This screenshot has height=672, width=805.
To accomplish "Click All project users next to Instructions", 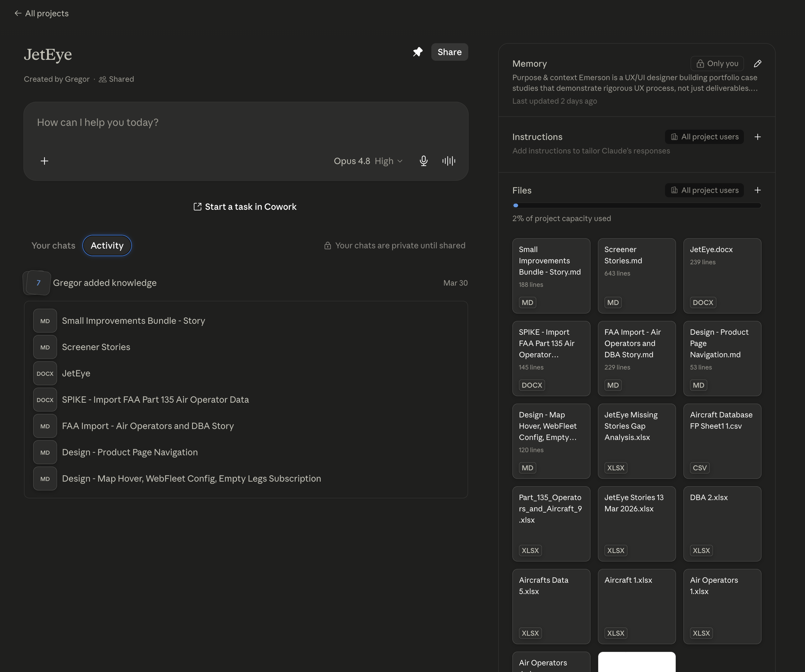I will coord(704,137).
